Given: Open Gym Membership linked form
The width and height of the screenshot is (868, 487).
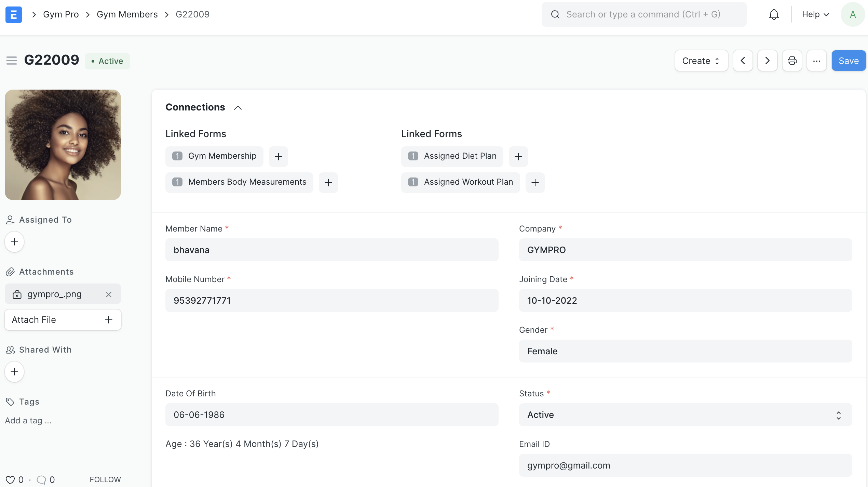Looking at the screenshot, I should (x=214, y=156).
